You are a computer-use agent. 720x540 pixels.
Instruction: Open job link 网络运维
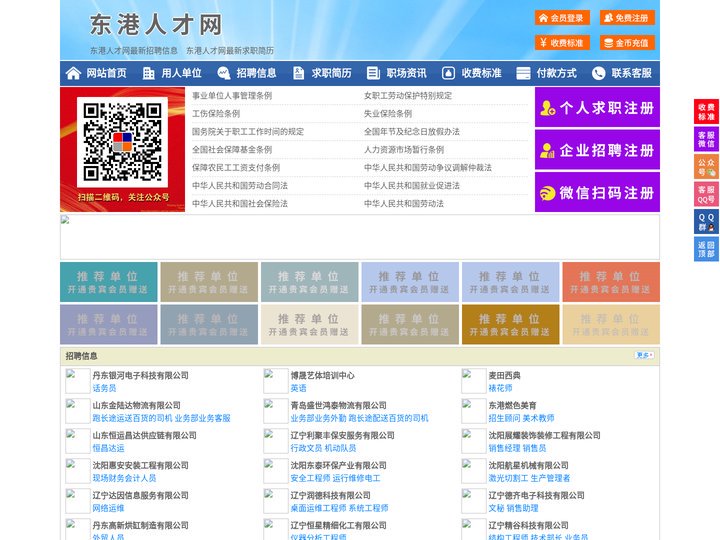[x=108, y=508]
